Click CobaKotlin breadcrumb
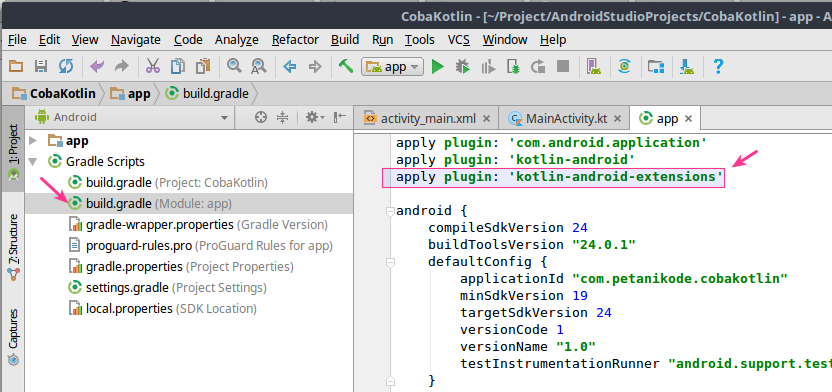This screenshot has width=832, height=392. pyautogui.click(x=55, y=94)
